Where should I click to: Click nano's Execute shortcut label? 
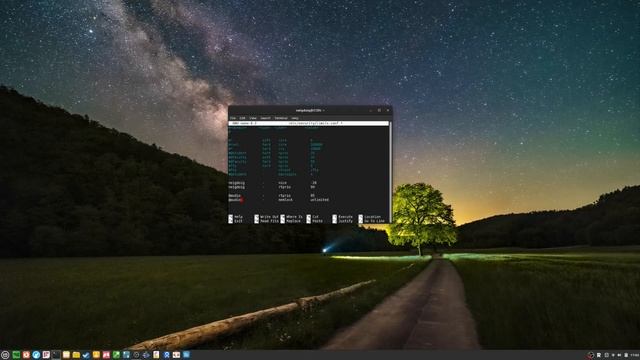345,217
